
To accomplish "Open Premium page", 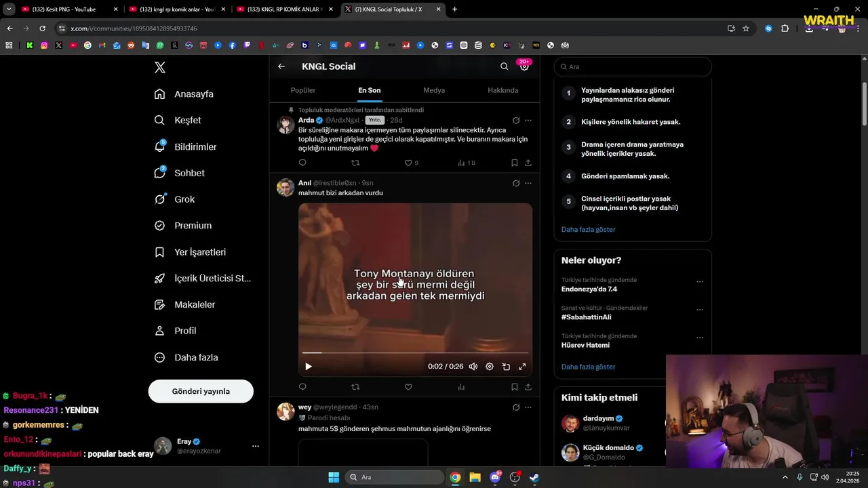I will tap(182, 226).
